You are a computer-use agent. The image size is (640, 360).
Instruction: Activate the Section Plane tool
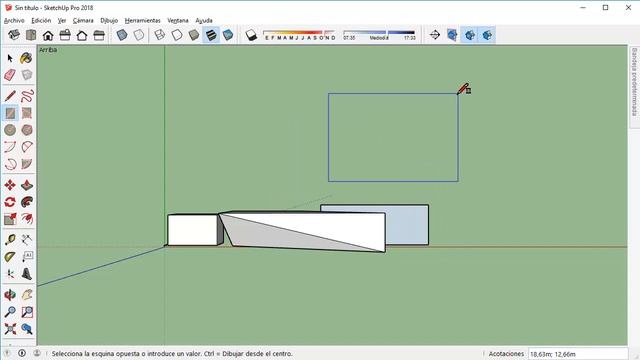point(435,35)
